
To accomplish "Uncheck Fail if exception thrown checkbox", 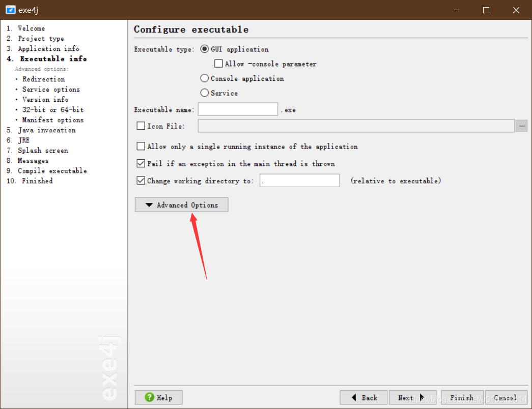I will (x=141, y=163).
